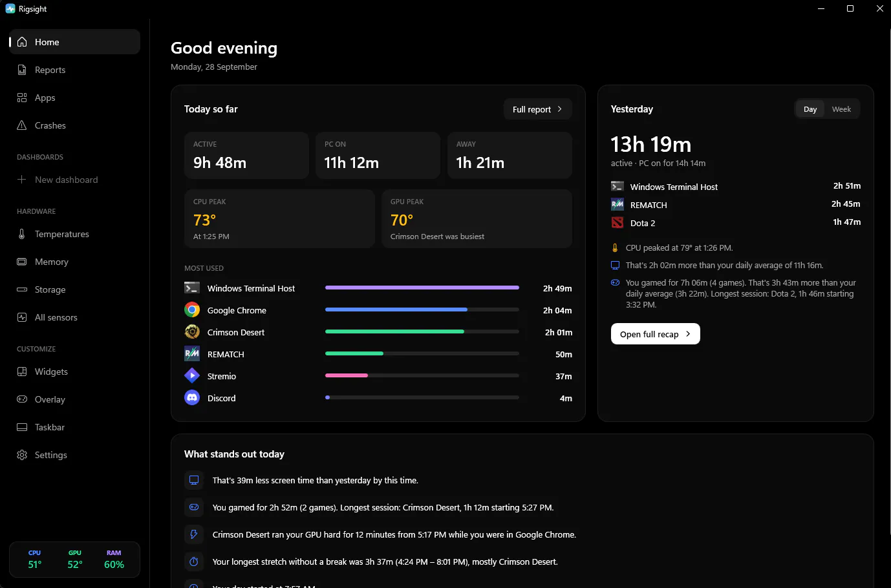Image resolution: width=891 pixels, height=588 pixels.
Task: Click the Windows Terminal Host usage bar
Action: 422,288
